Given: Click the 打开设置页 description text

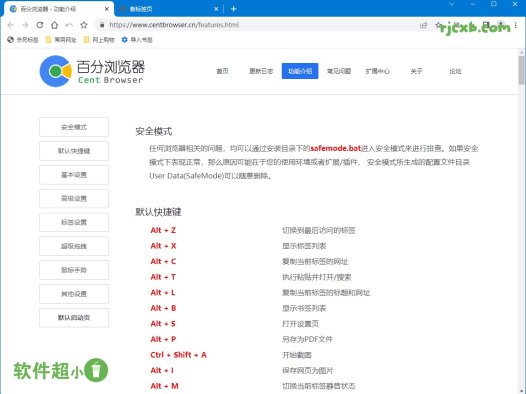Looking at the screenshot, I should click(300, 324).
